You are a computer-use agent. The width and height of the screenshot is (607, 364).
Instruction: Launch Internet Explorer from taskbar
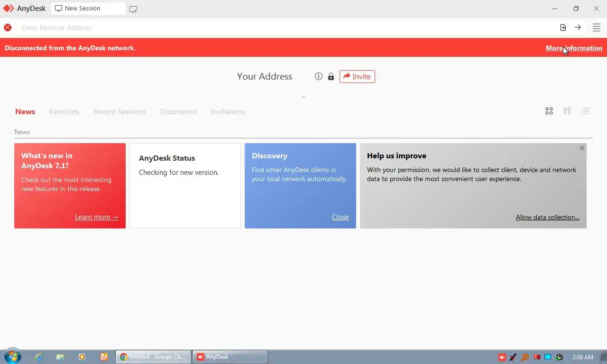pos(38,357)
